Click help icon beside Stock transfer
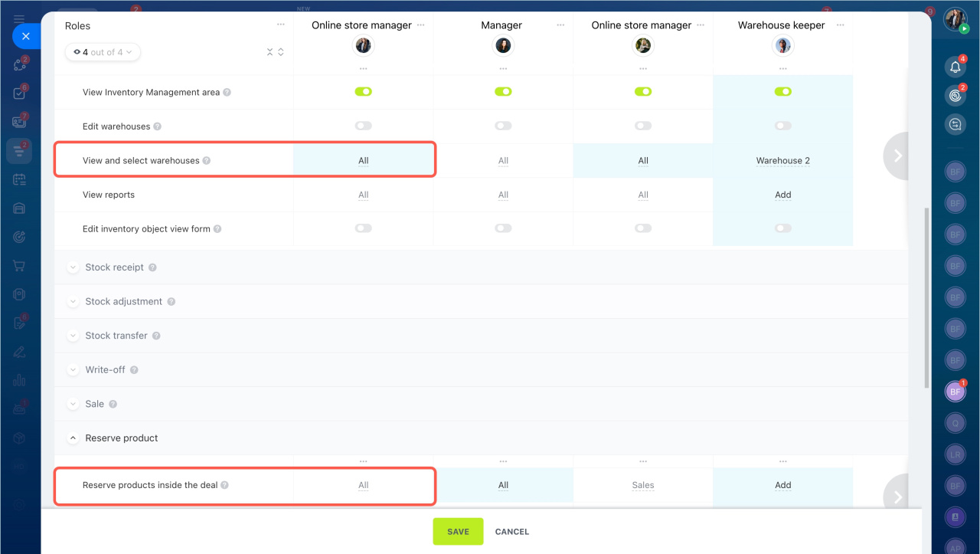This screenshot has width=980, height=554. click(x=156, y=336)
